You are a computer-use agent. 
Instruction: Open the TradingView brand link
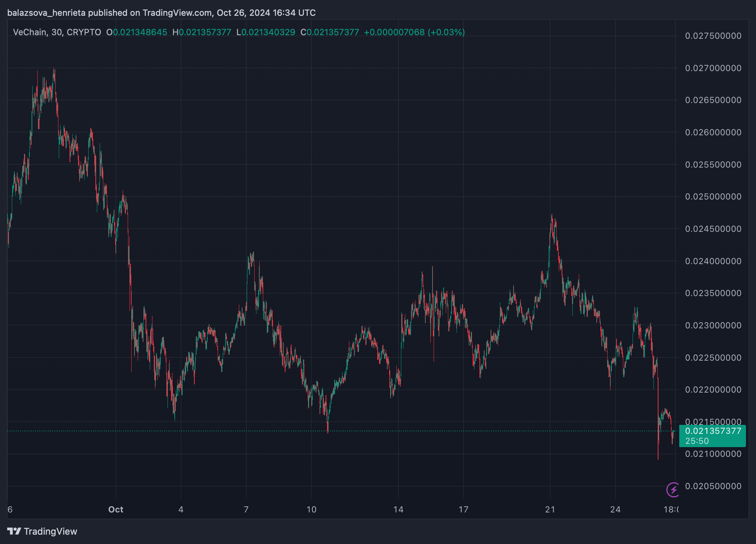click(x=50, y=531)
